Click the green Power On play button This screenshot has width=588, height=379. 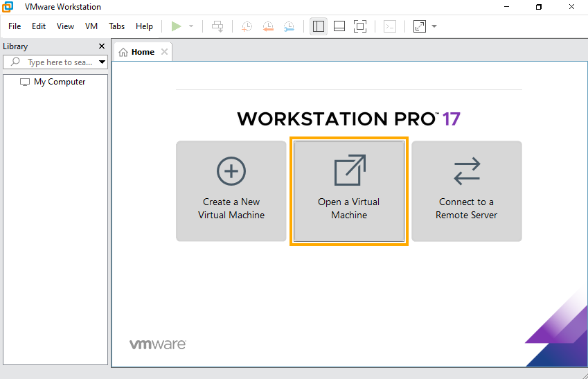click(x=176, y=26)
